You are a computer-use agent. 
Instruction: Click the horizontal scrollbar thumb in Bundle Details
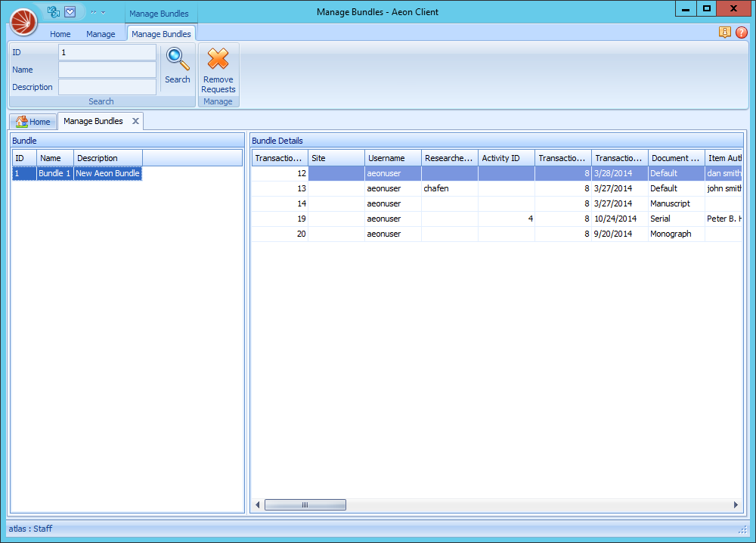click(305, 504)
